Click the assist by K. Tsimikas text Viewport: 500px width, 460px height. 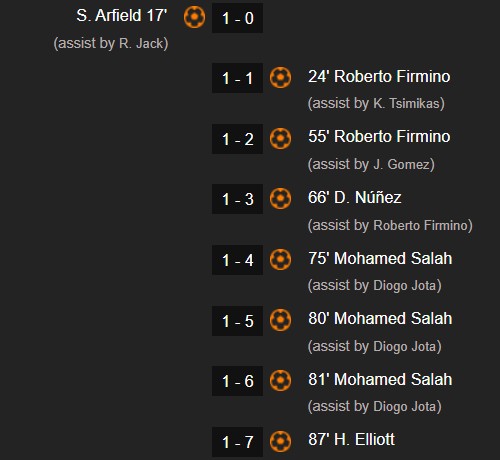(376, 103)
